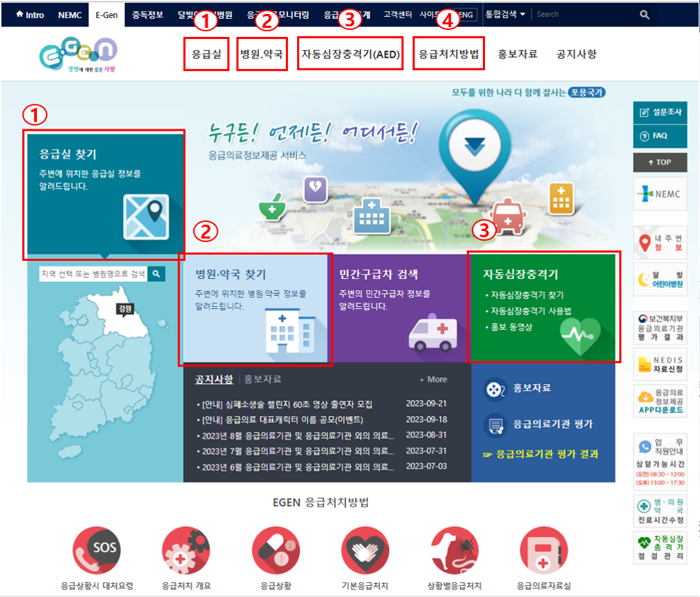Screen dimensions: 700x597
Task: Click the 응급의료 정보제공 APP다운로드 icon
Action: click(x=646, y=397)
